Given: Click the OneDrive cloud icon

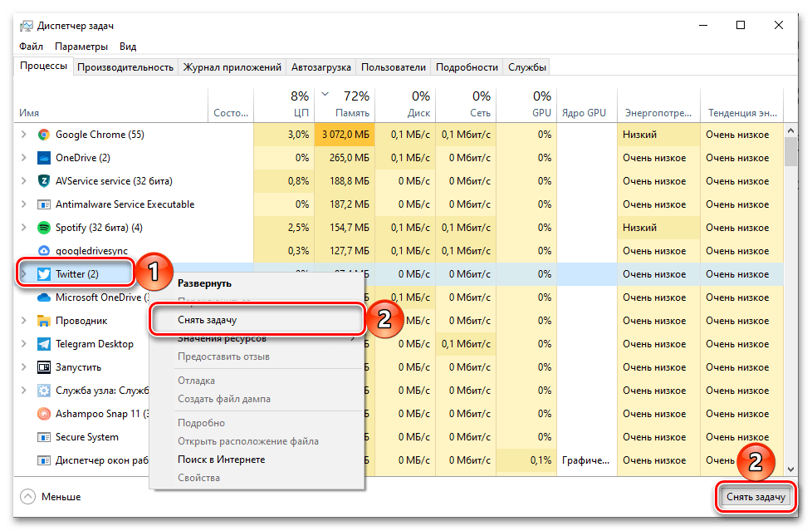Looking at the screenshot, I should (44, 158).
